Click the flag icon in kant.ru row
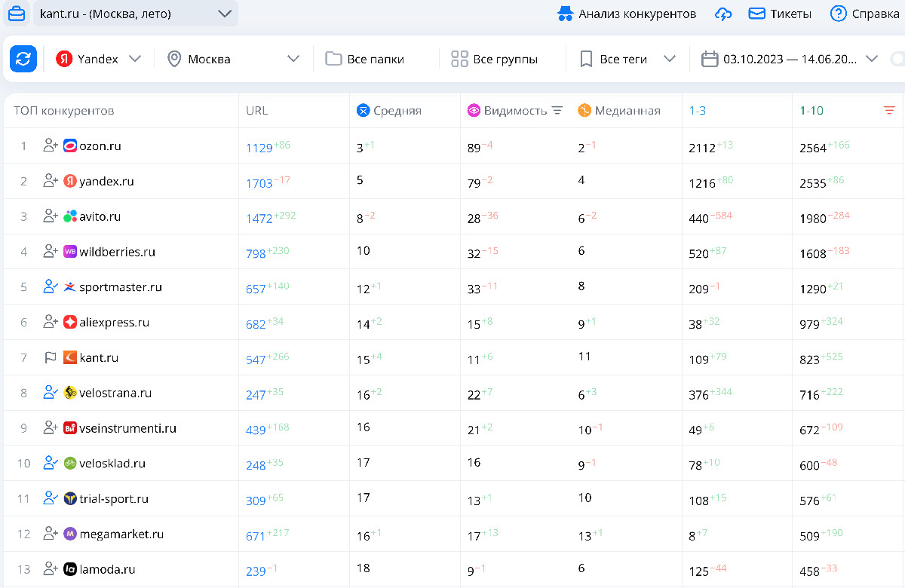Image resolution: width=905 pixels, height=588 pixels. click(51, 357)
